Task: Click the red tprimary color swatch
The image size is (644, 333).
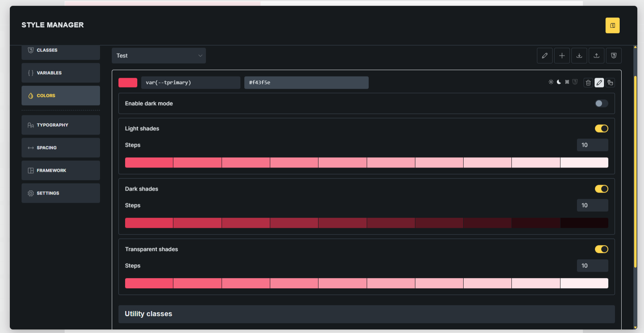Action: coord(128,82)
